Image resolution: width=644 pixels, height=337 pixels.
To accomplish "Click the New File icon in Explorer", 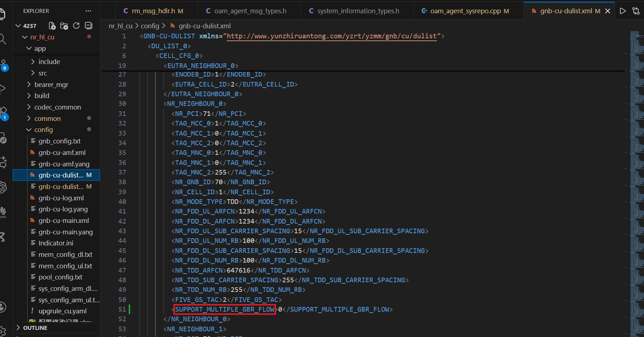I will click(x=52, y=26).
